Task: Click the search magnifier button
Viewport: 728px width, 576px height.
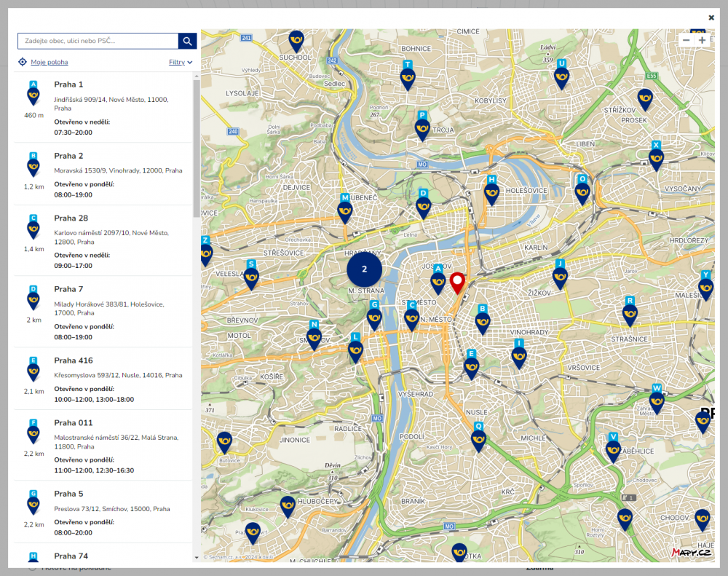Action: [x=187, y=41]
